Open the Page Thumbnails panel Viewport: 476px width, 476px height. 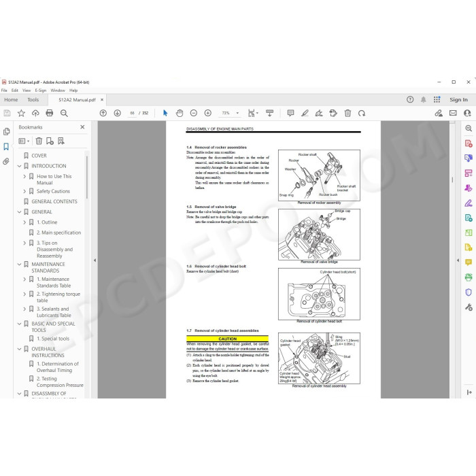point(6,132)
